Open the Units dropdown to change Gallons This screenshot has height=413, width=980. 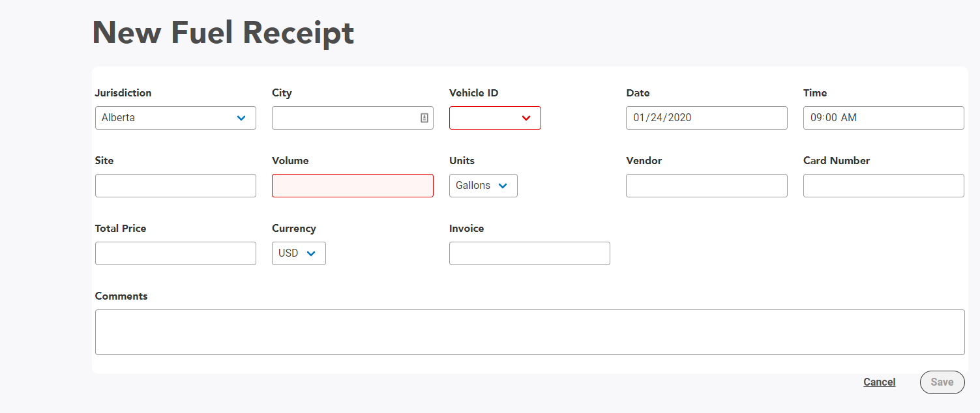click(483, 185)
